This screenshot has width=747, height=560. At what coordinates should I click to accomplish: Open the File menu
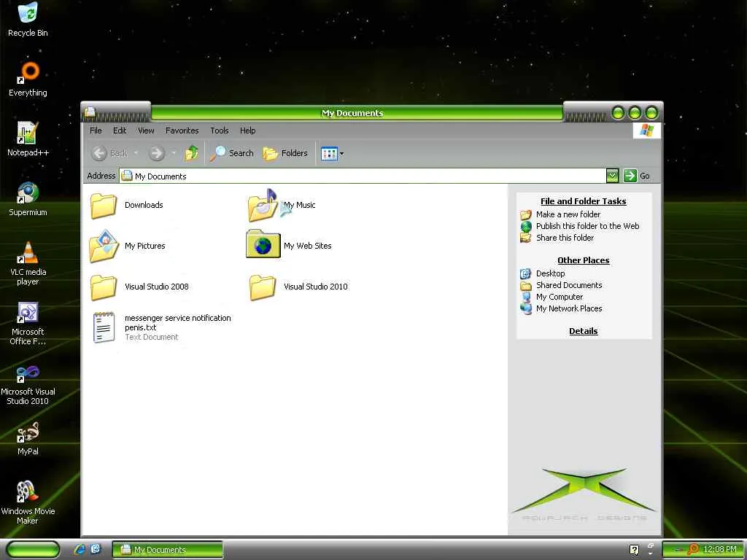(96, 131)
